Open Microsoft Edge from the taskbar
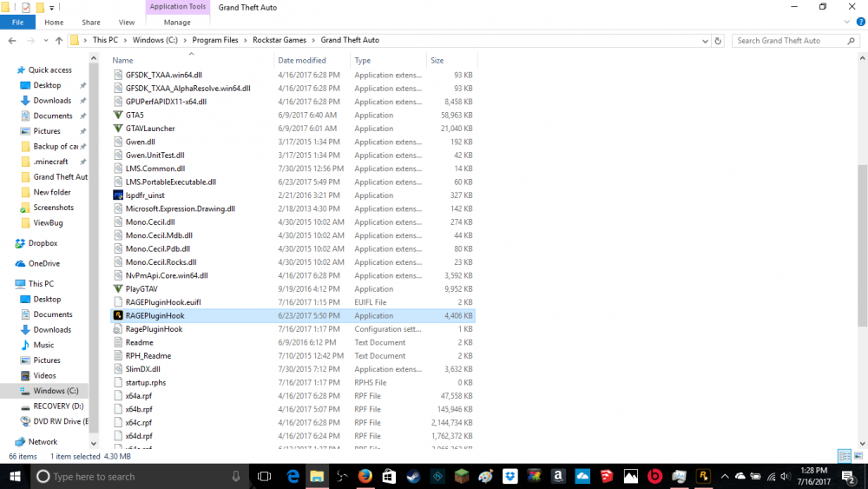This screenshot has height=489, width=868. click(x=293, y=476)
